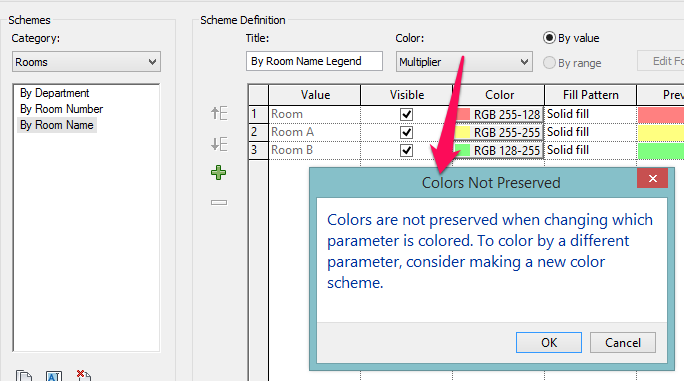
Task: Select By Room Number scheme
Action: pos(62,109)
